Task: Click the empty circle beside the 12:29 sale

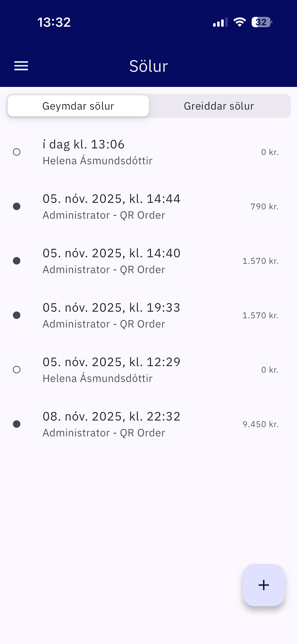Action: click(x=17, y=370)
